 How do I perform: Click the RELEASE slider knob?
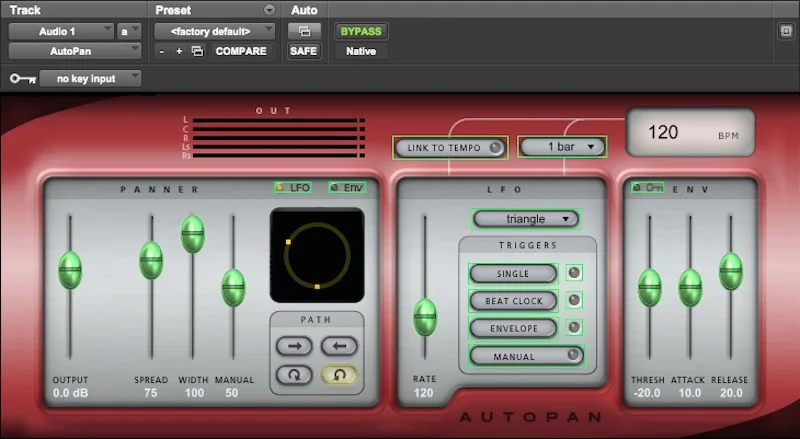731,271
